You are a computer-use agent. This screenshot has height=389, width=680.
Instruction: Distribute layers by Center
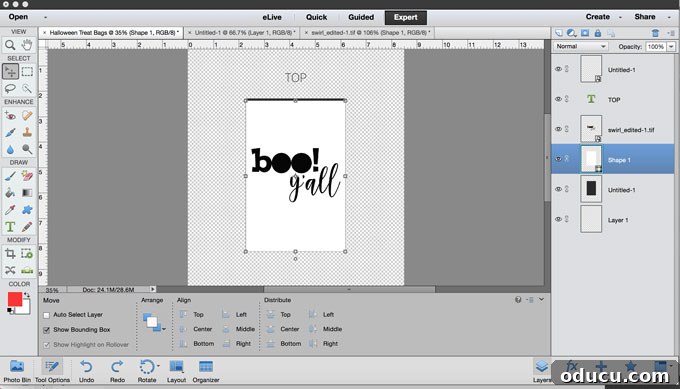[283, 329]
